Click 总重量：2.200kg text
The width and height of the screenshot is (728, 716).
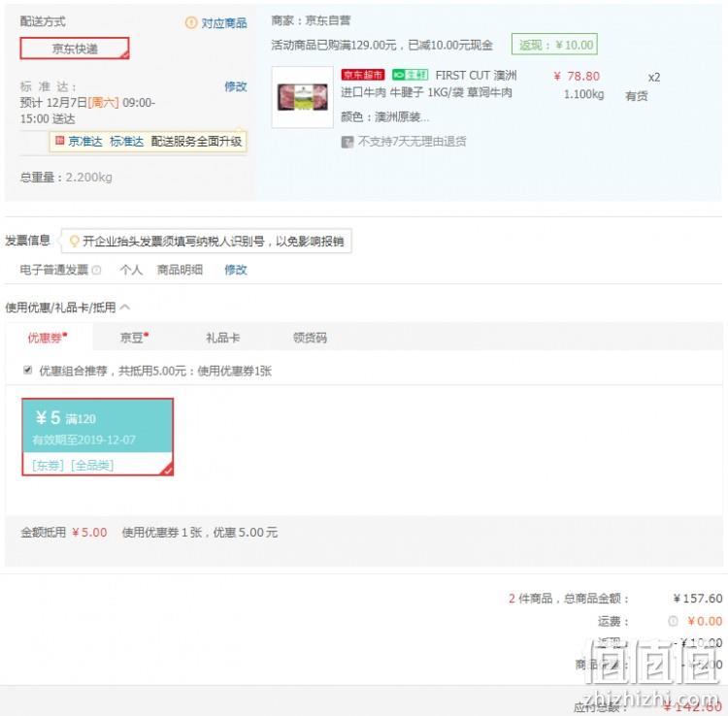coord(66,178)
